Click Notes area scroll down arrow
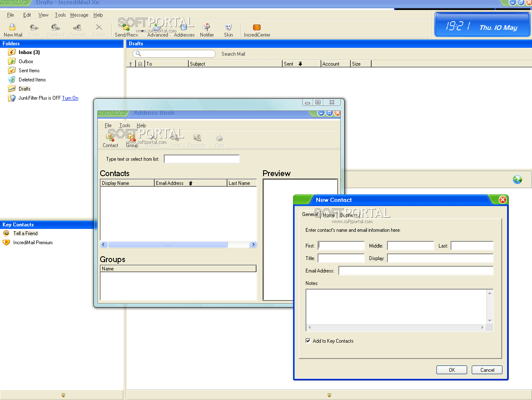The width and height of the screenshot is (532, 400). pos(490,321)
